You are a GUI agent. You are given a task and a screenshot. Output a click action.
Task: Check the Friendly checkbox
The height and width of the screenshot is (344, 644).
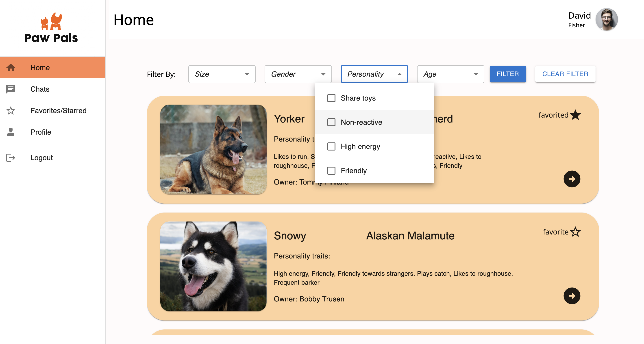tap(331, 171)
